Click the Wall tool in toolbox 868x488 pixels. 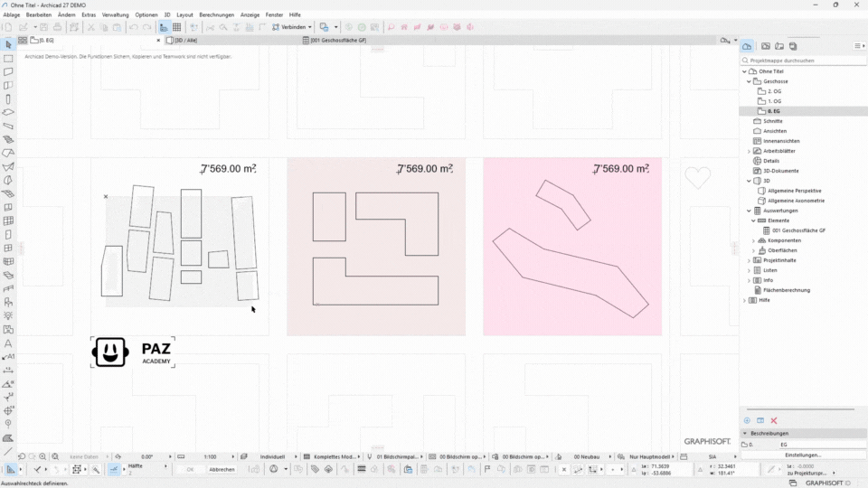click(8, 72)
